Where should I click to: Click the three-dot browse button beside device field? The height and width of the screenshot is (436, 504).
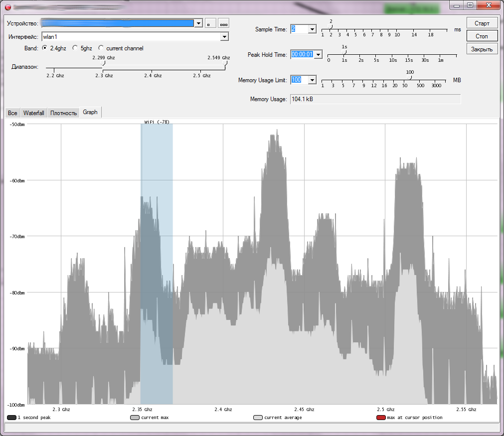223,23
